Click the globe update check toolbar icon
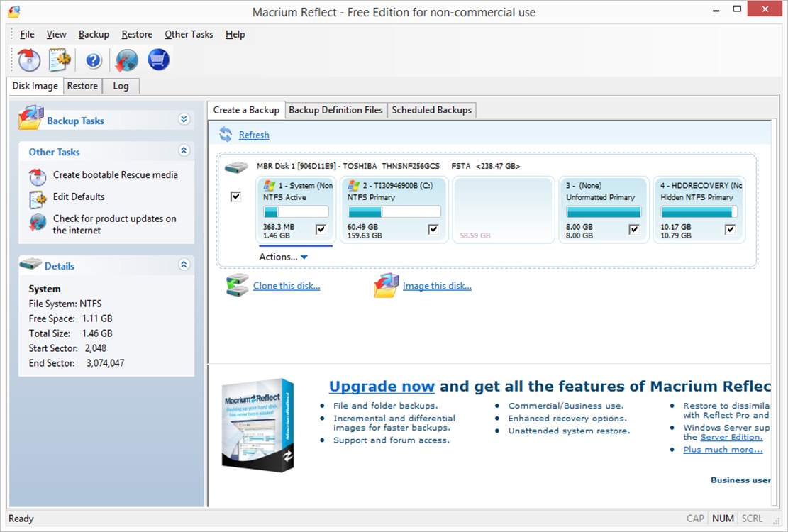The image size is (788, 532). 127,60
